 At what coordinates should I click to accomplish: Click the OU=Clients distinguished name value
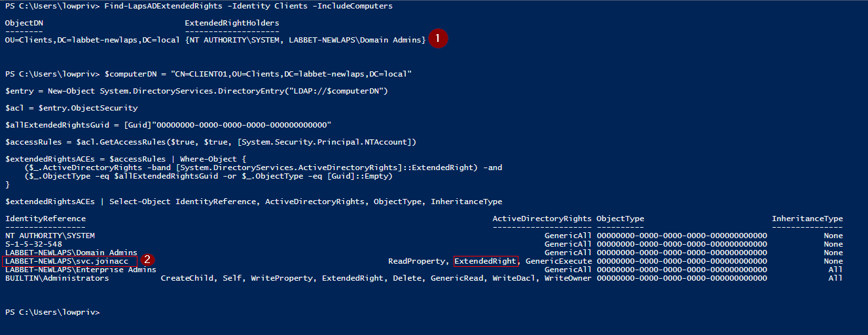coord(92,40)
